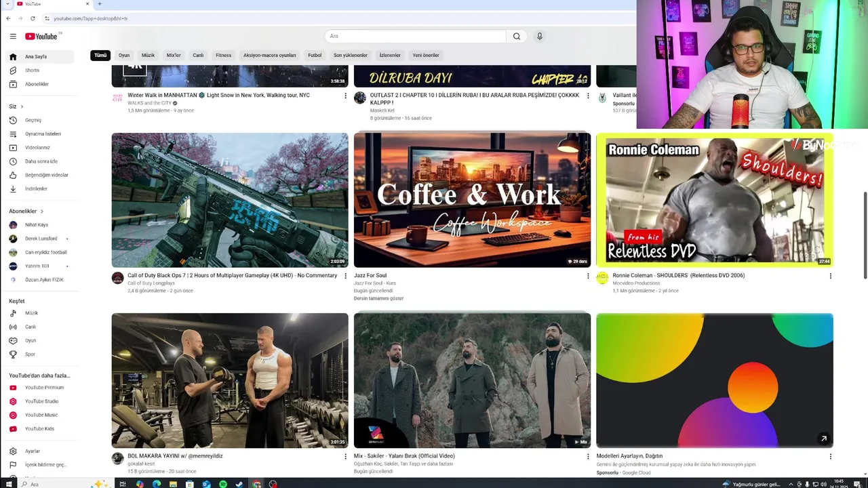The width and height of the screenshot is (868, 488).
Task: Open YouTube Premium link
Action: 41,388
